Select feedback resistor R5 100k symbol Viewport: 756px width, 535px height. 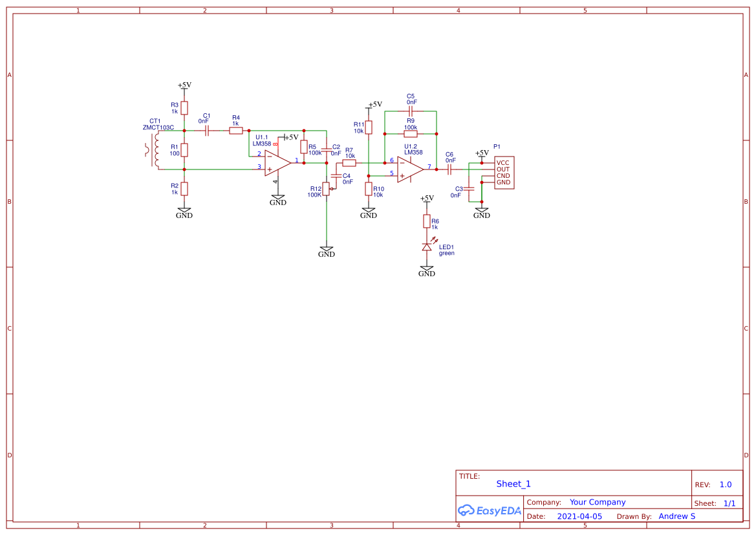coord(304,147)
